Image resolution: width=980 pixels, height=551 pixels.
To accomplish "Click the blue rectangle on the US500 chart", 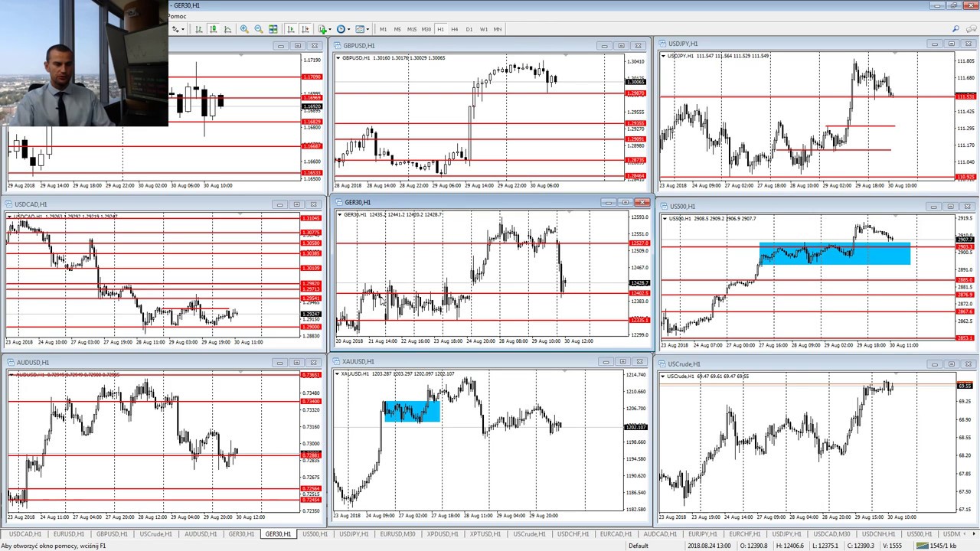I will click(x=835, y=253).
